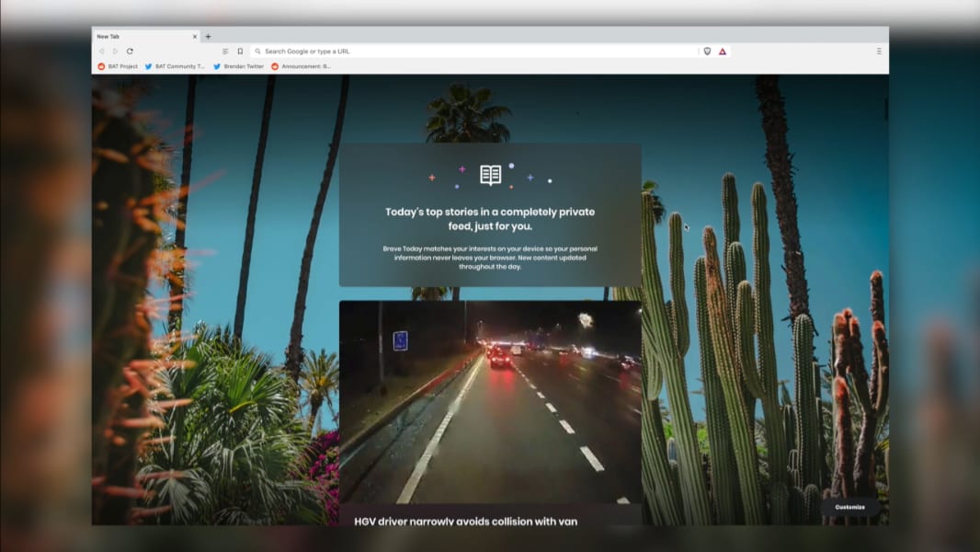Click the reader list icon left of bookmark
980x552 pixels.
[x=226, y=52]
